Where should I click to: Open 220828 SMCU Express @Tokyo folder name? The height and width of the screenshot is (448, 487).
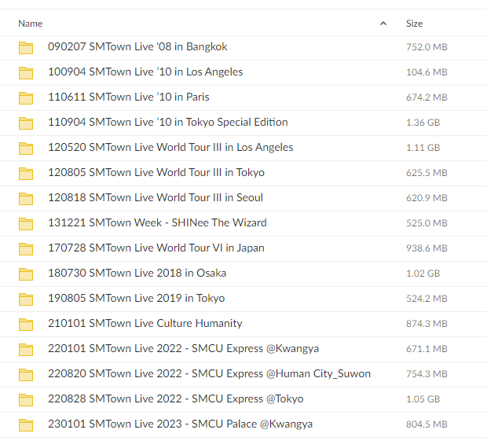175,399
